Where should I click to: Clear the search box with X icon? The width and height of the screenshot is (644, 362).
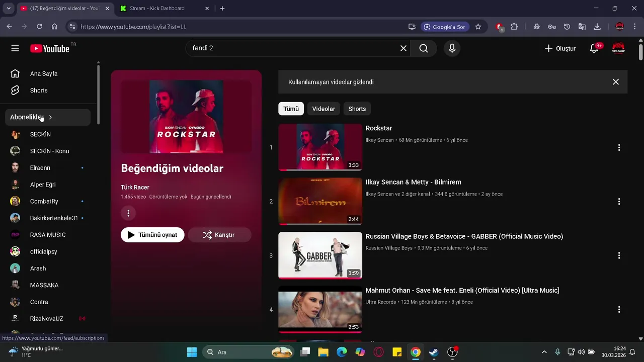tap(404, 48)
